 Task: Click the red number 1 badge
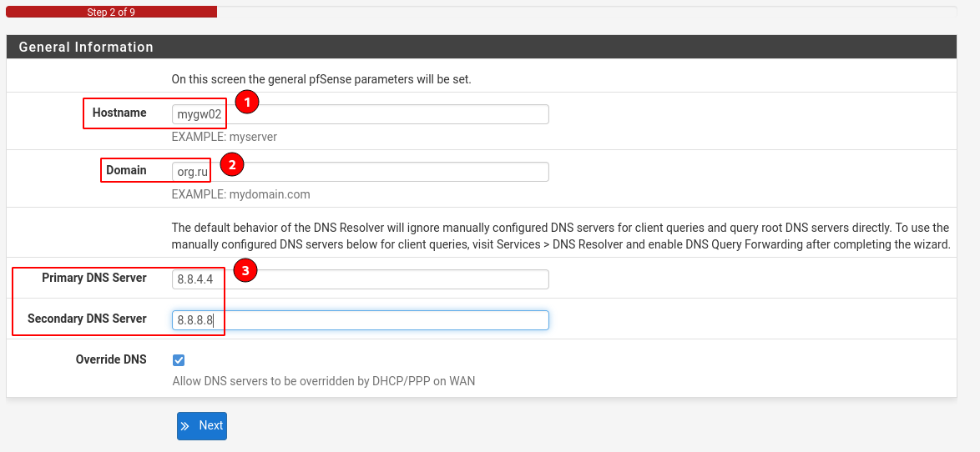pos(246,103)
